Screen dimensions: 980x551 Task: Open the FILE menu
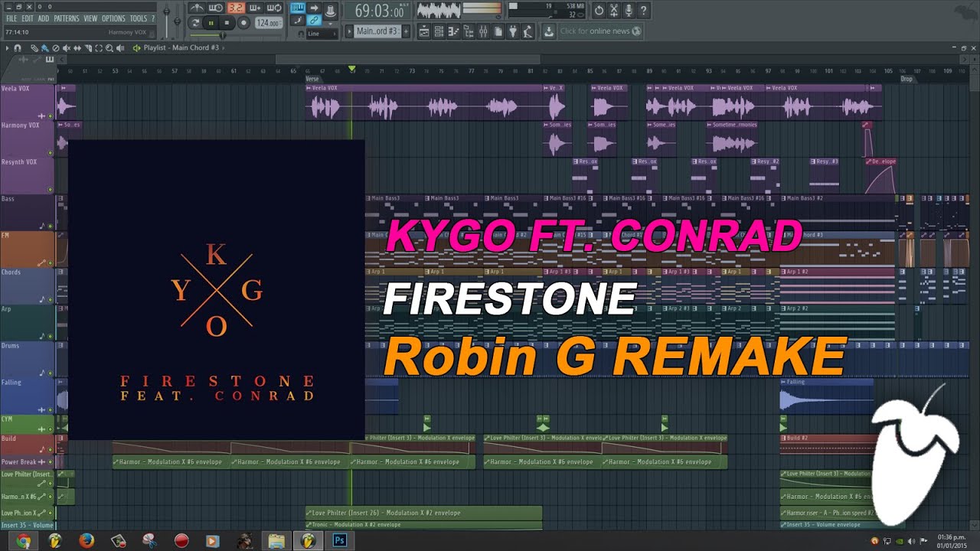pos(11,18)
